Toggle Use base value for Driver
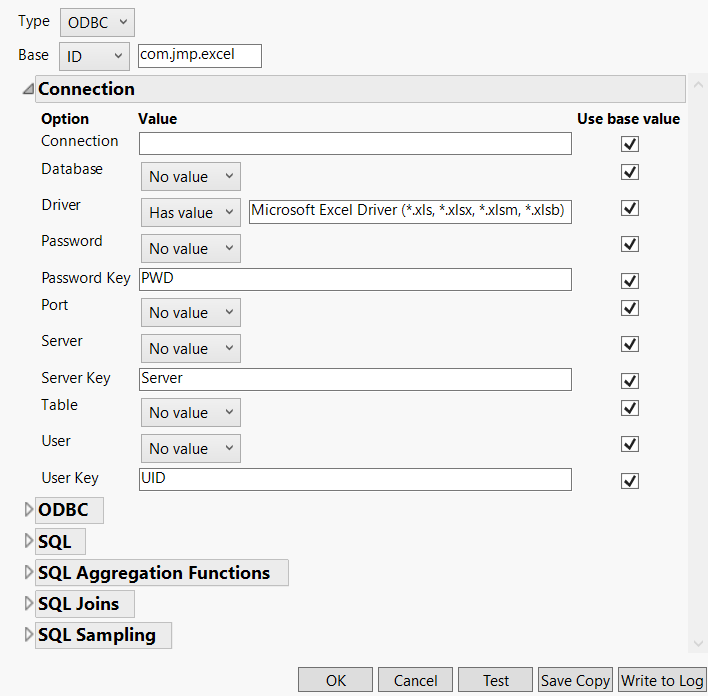Viewport: 708px width, 696px height. click(629, 208)
